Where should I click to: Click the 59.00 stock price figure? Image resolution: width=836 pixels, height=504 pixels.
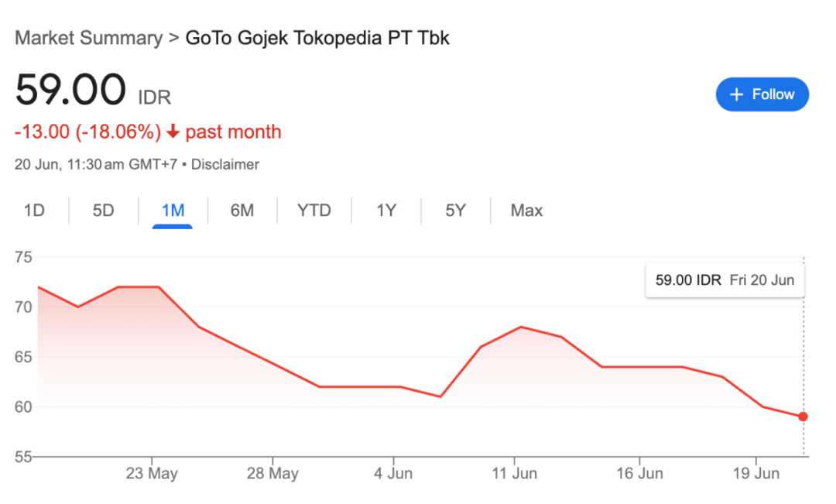click(70, 90)
